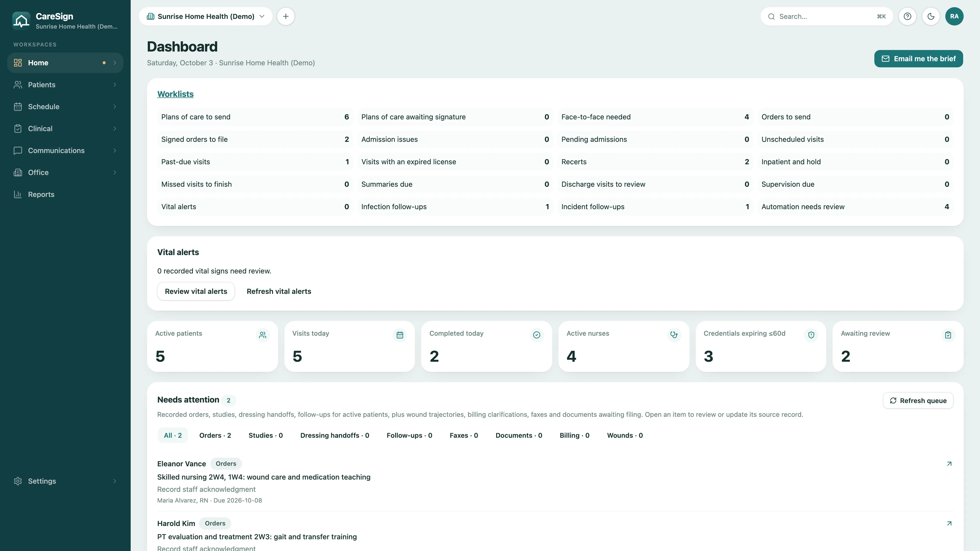The height and width of the screenshot is (551, 980).
Task: Open Eleanor Vance item via arrow icon
Action: [x=949, y=464]
